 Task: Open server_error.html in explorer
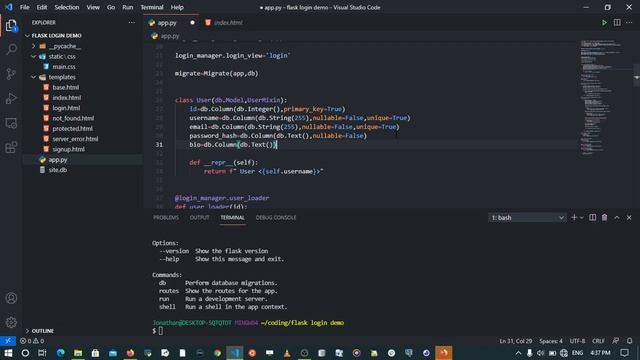click(75, 139)
